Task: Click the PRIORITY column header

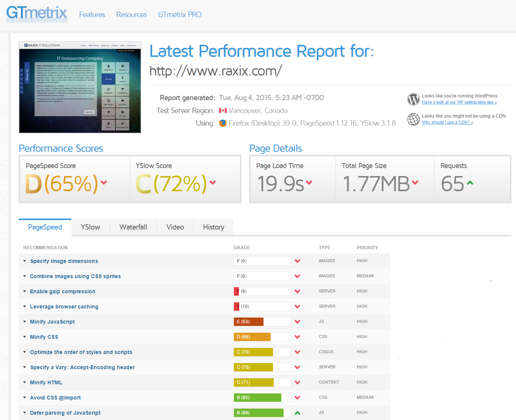Action: [x=367, y=248]
